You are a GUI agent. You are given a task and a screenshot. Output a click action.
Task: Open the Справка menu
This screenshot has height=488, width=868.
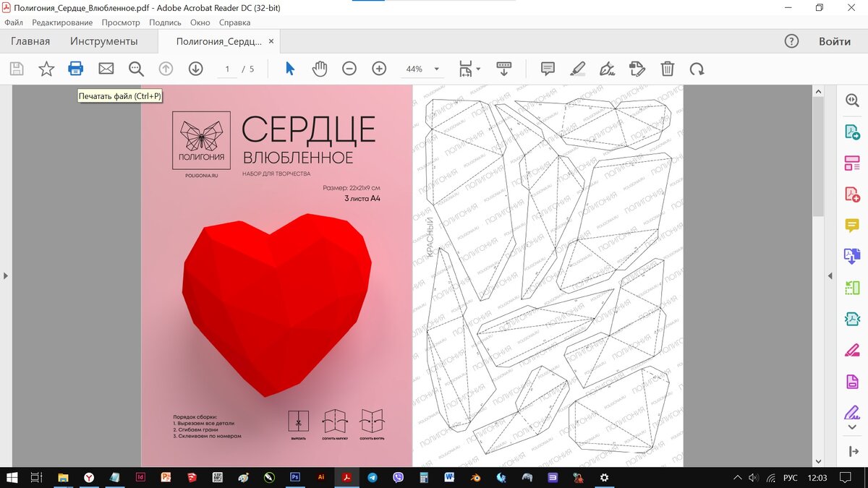(x=234, y=22)
